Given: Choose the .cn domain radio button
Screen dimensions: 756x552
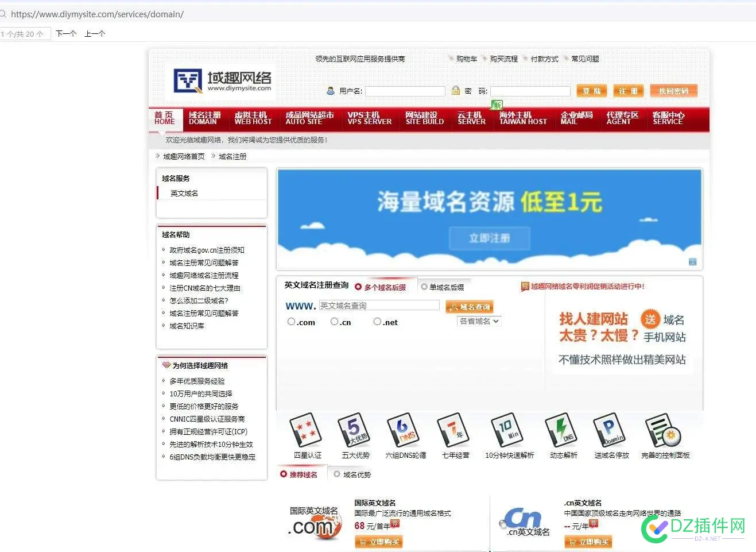Looking at the screenshot, I should point(335,322).
